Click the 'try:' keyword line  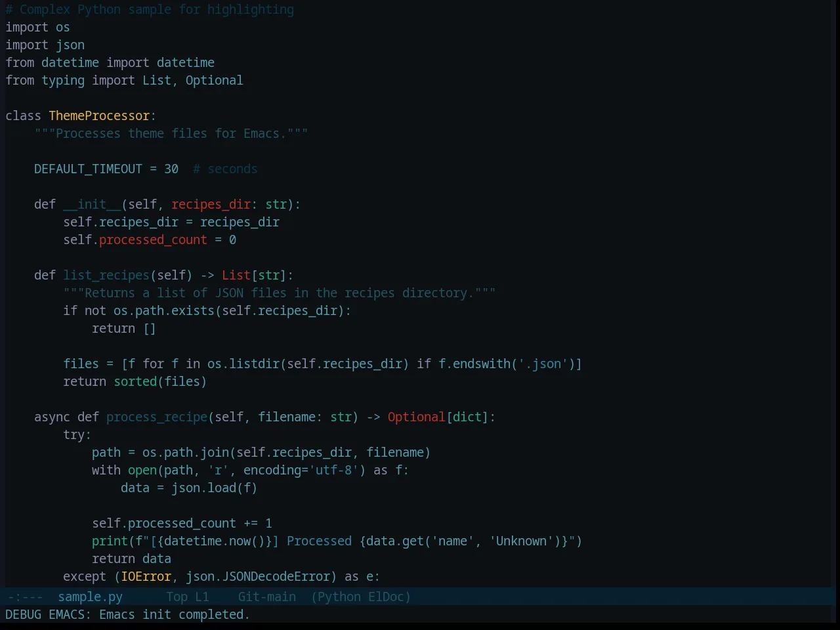(77, 434)
